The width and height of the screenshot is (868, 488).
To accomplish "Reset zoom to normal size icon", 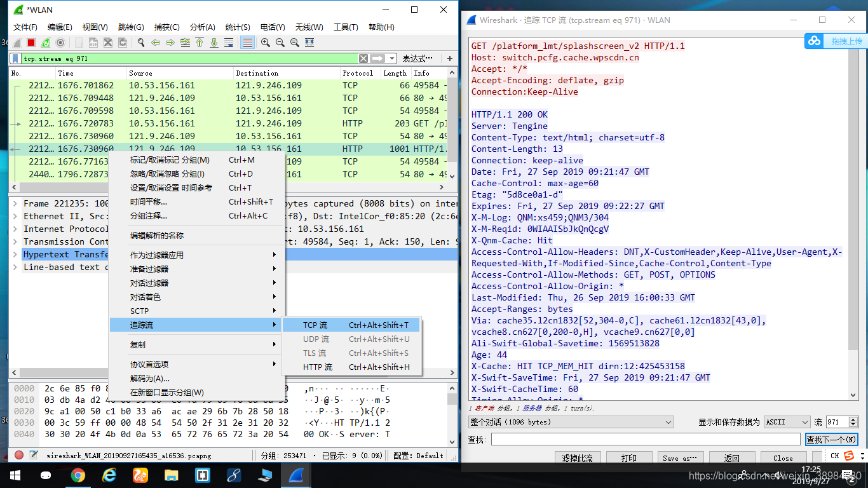I will click(295, 43).
